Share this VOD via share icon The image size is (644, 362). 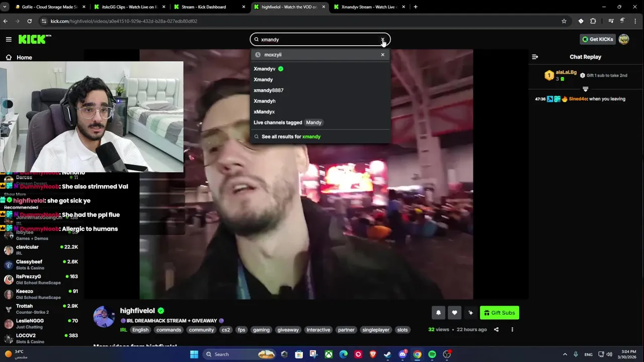tap(496, 330)
